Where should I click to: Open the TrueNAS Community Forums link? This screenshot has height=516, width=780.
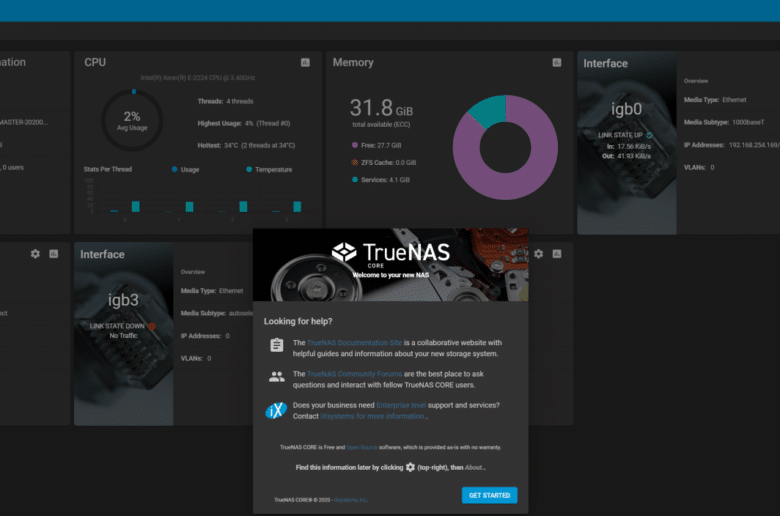(x=354, y=374)
